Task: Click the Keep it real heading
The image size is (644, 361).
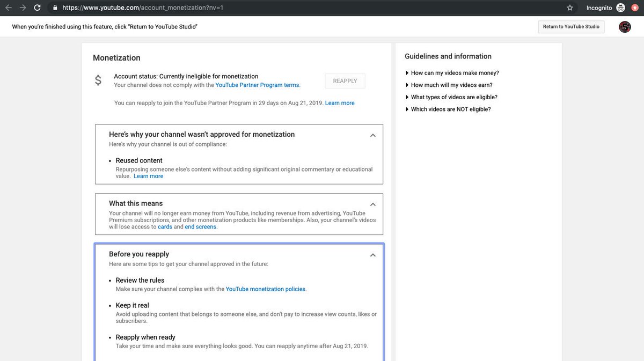Action: tap(133, 306)
